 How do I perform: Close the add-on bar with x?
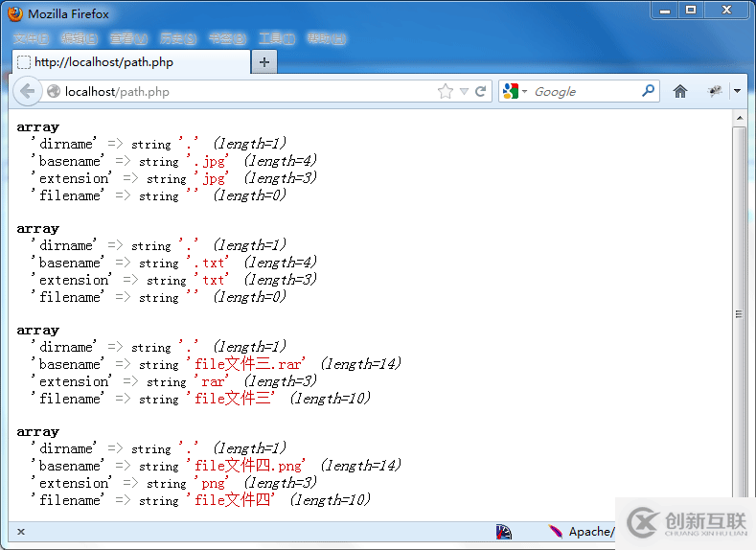[x=21, y=532]
